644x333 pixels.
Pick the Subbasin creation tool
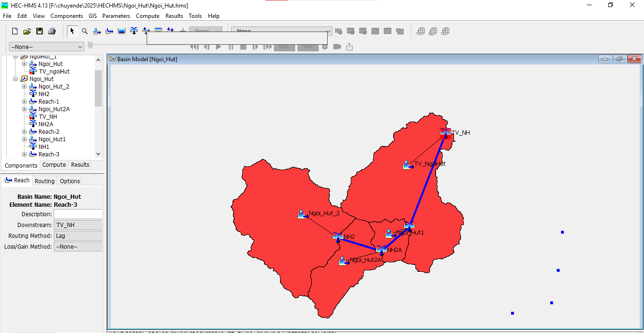pos(97,32)
